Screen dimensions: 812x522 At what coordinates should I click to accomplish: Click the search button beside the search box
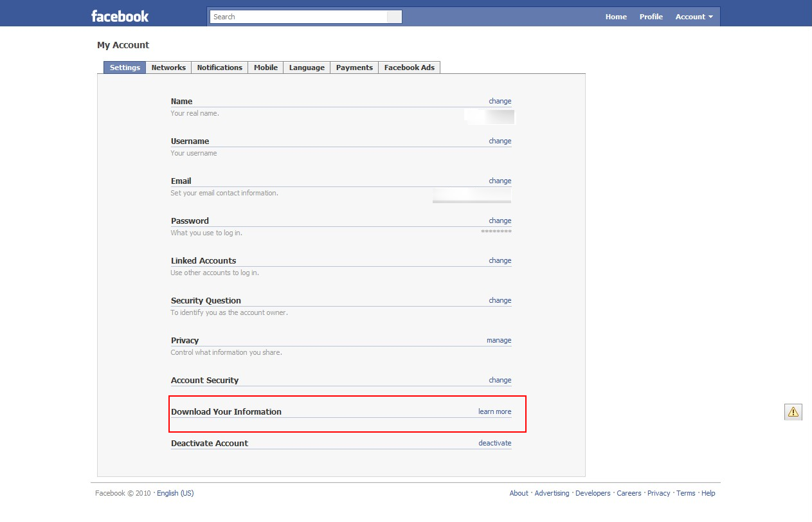[394, 17]
